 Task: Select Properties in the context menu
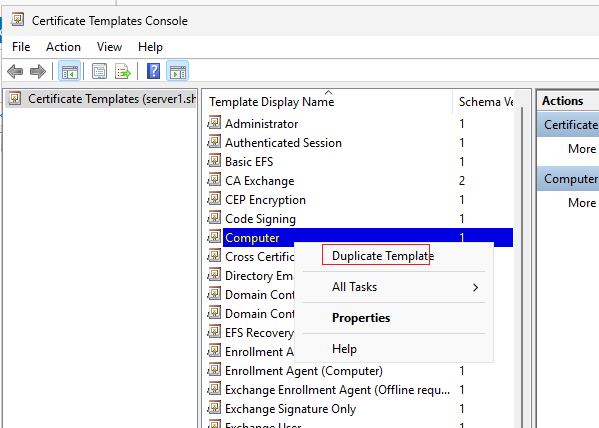point(361,318)
